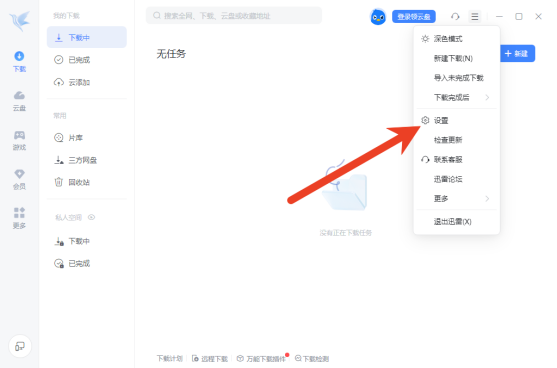The image size is (557, 368).
Task: Select 已完成 under 私人空间
Action: point(87,264)
